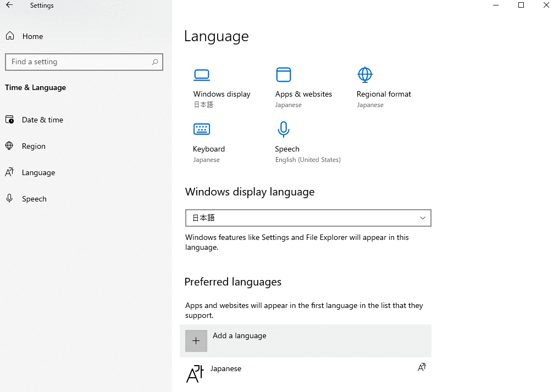Click the Home house icon
This screenshot has width=553, height=392.
pos(10,36)
